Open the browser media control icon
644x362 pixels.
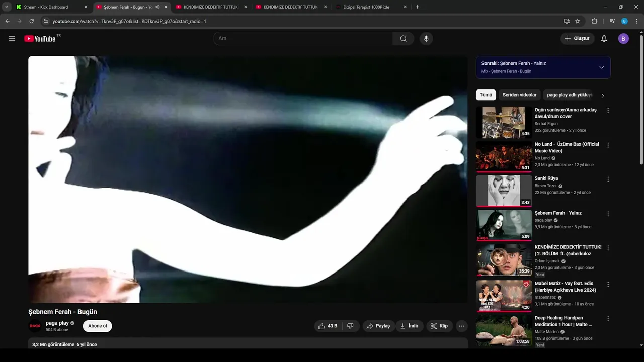612,21
